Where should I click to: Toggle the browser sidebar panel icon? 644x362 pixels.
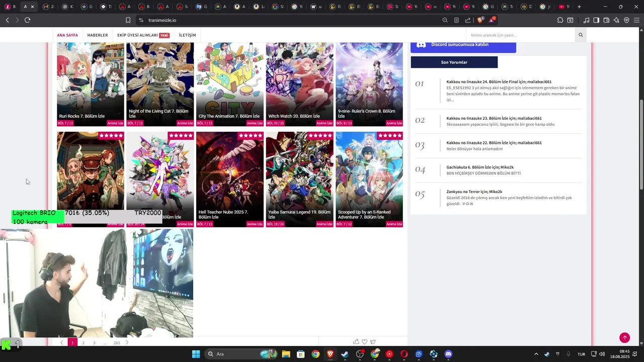pyautogui.click(x=596, y=20)
